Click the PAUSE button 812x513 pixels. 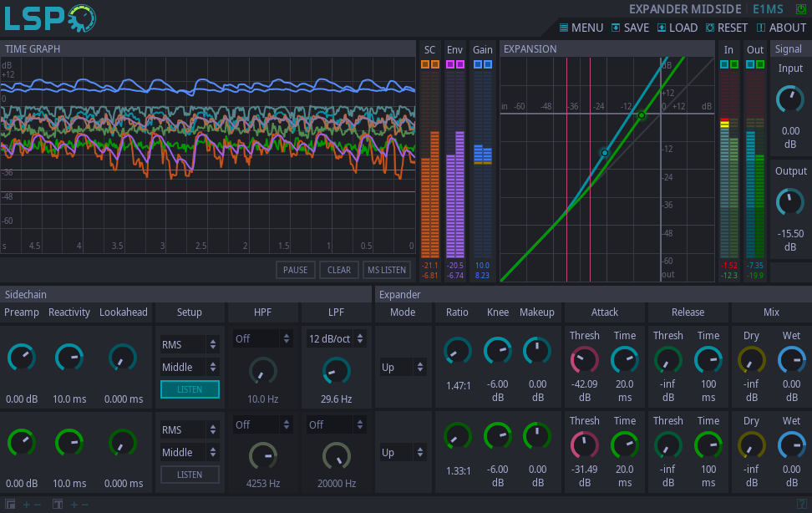pyautogui.click(x=295, y=270)
